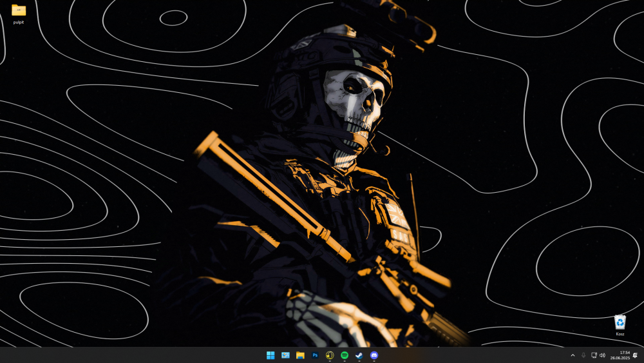
Task: Switch to Spotify in the taskbar
Action: [345, 355]
